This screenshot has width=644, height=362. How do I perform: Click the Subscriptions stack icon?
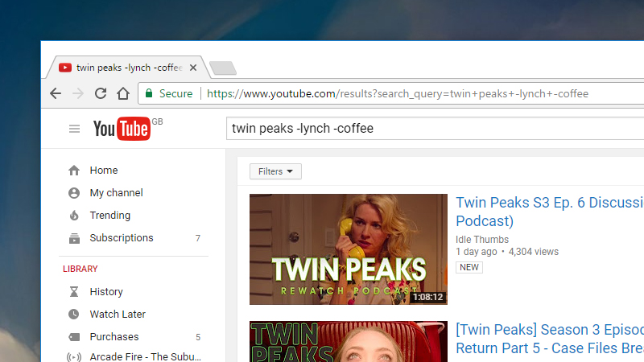point(74,238)
